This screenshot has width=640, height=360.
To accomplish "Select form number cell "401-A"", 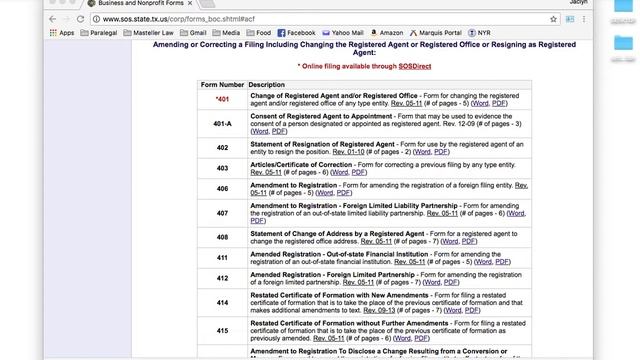I will 222,124.
